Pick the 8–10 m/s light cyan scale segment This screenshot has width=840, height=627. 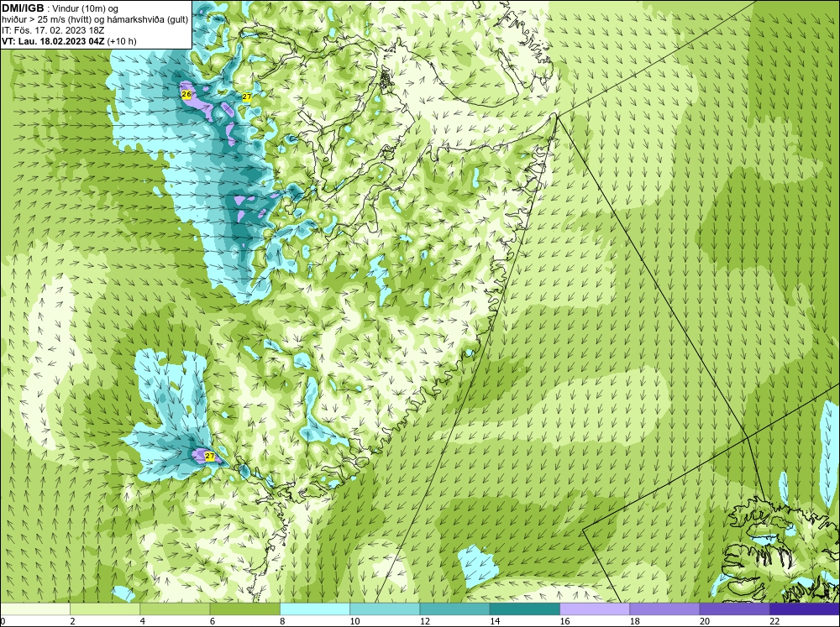pos(315,609)
